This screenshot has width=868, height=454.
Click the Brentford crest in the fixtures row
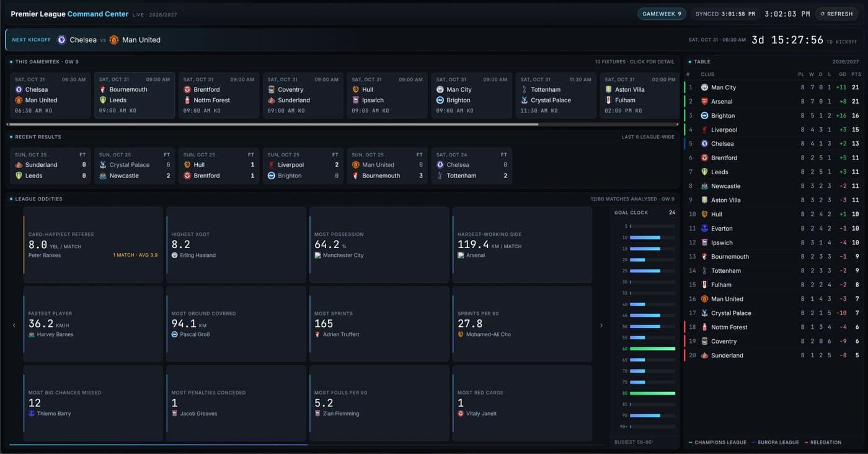click(x=187, y=89)
